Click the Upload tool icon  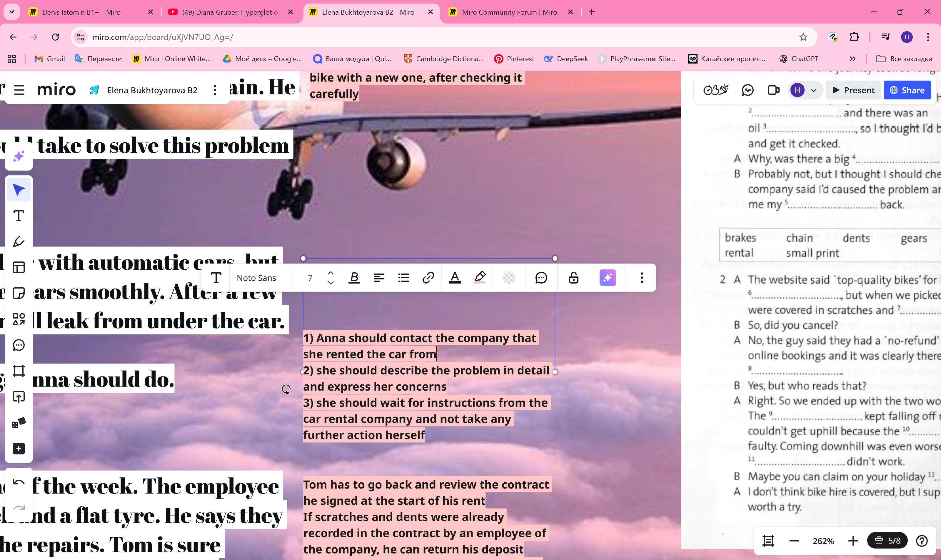[x=19, y=397]
